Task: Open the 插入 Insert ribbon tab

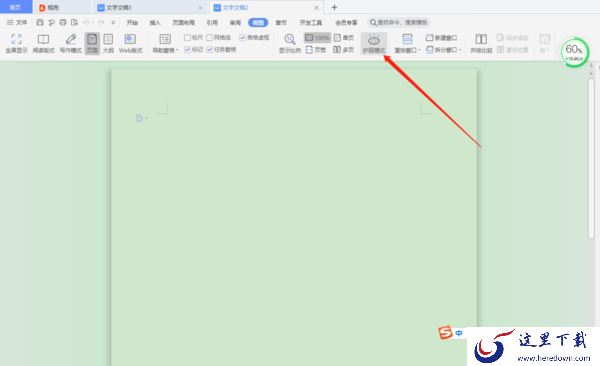Action: 155,23
